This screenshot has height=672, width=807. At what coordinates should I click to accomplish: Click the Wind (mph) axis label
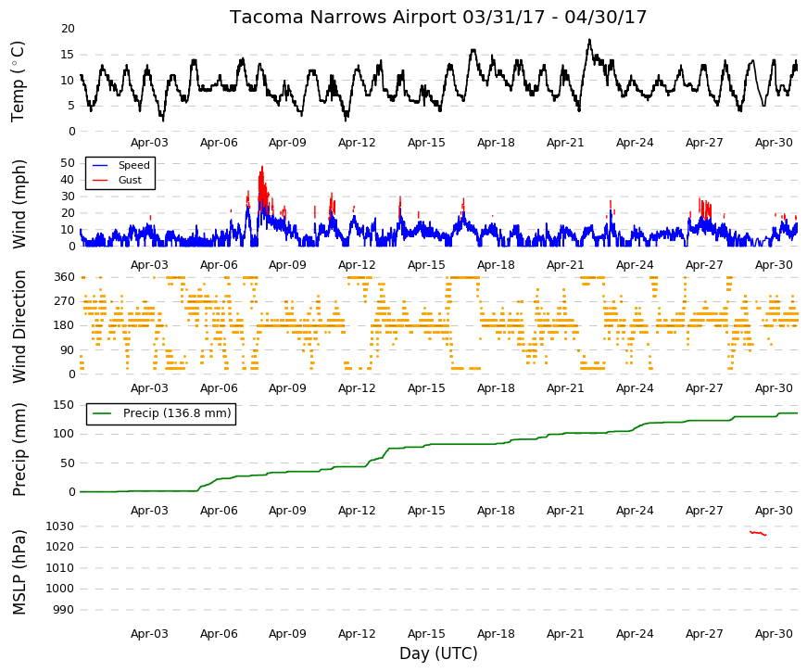19,205
